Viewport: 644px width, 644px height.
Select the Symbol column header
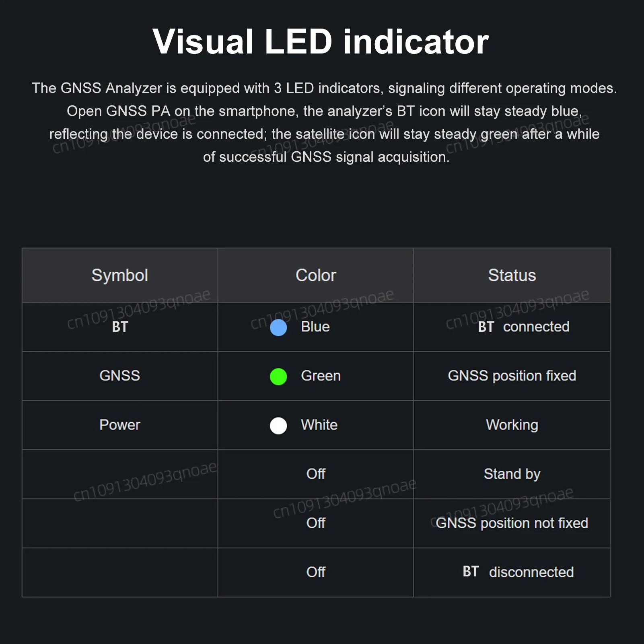(x=120, y=276)
